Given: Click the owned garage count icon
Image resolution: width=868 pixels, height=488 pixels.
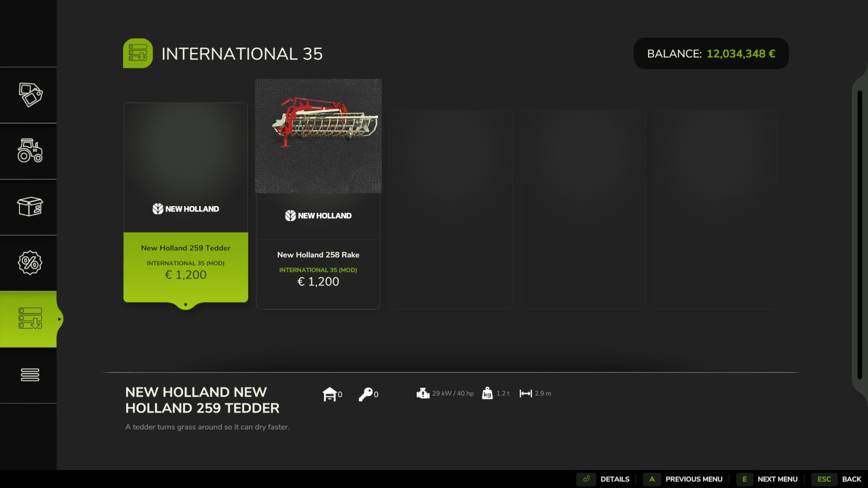Looking at the screenshot, I should [330, 394].
